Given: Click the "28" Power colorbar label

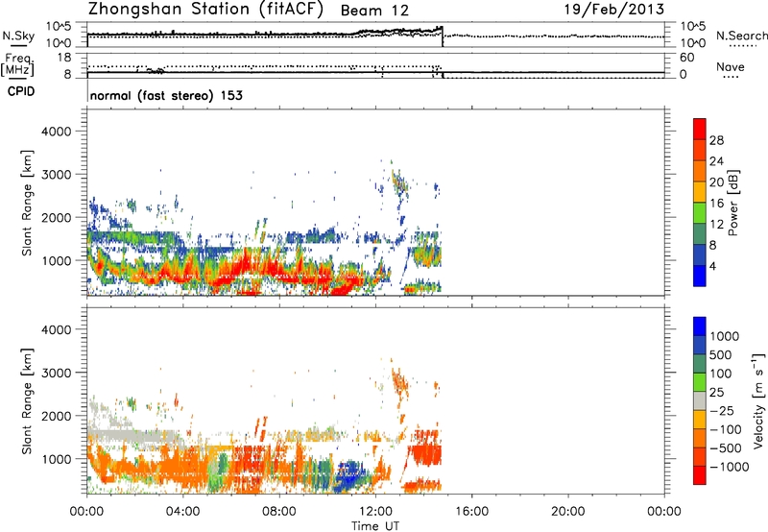Looking at the screenshot, I should point(716,140).
